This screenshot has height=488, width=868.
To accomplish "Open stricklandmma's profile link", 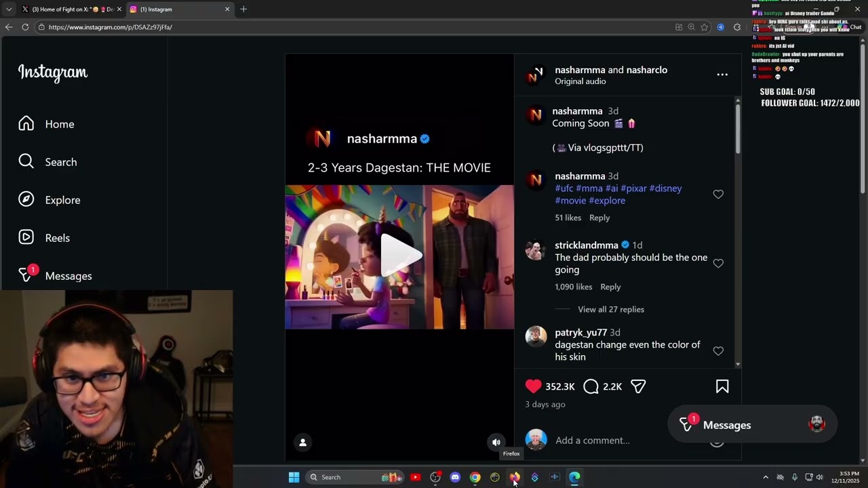I will (587, 245).
